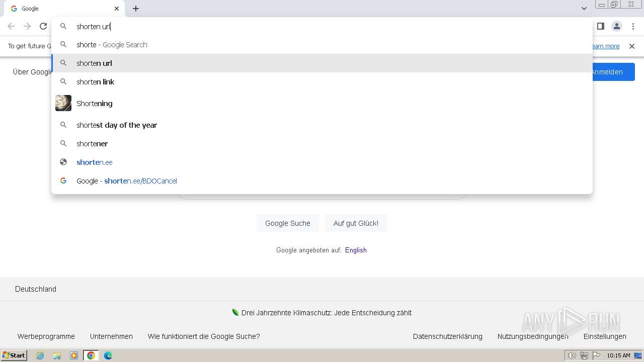The height and width of the screenshot is (362, 644).
Task: Click the 'Deutschland' footer text
Action: click(36, 289)
